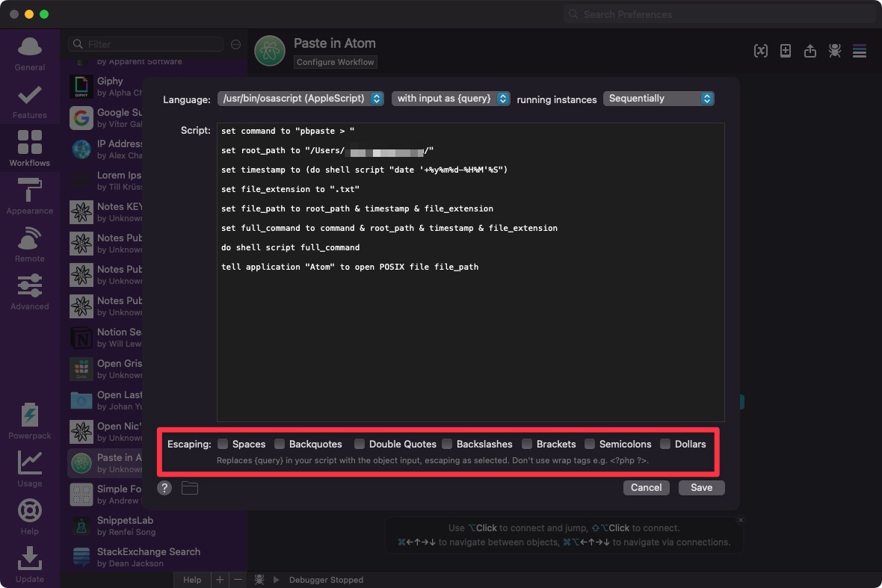Open the Appearance section
Screen dimensions: 882x588
pos(29,196)
